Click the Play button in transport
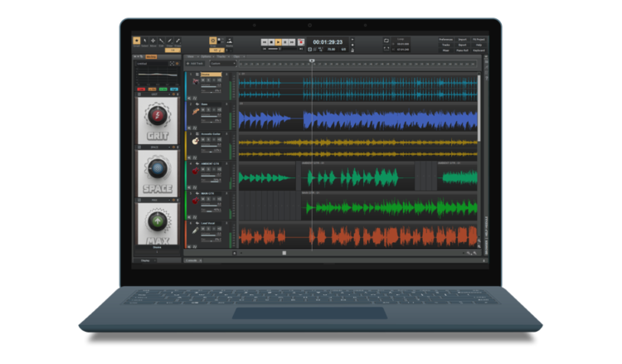622x364 pixels. [x=278, y=41]
